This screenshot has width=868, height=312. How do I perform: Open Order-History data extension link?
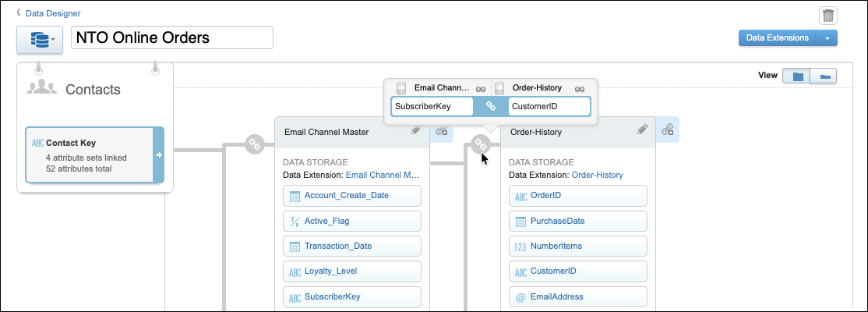[x=598, y=175]
